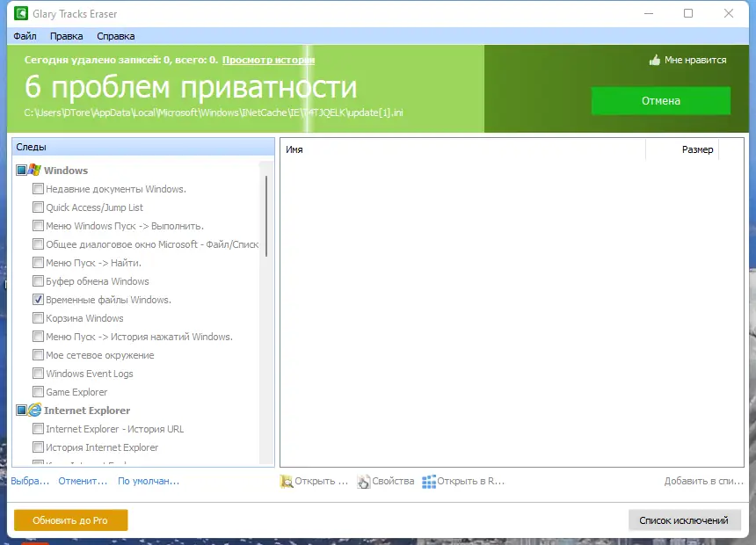This screenshot has height=545, width=756.
Task: Click Обновить до Pro button
Action: [x=70, y=520]
